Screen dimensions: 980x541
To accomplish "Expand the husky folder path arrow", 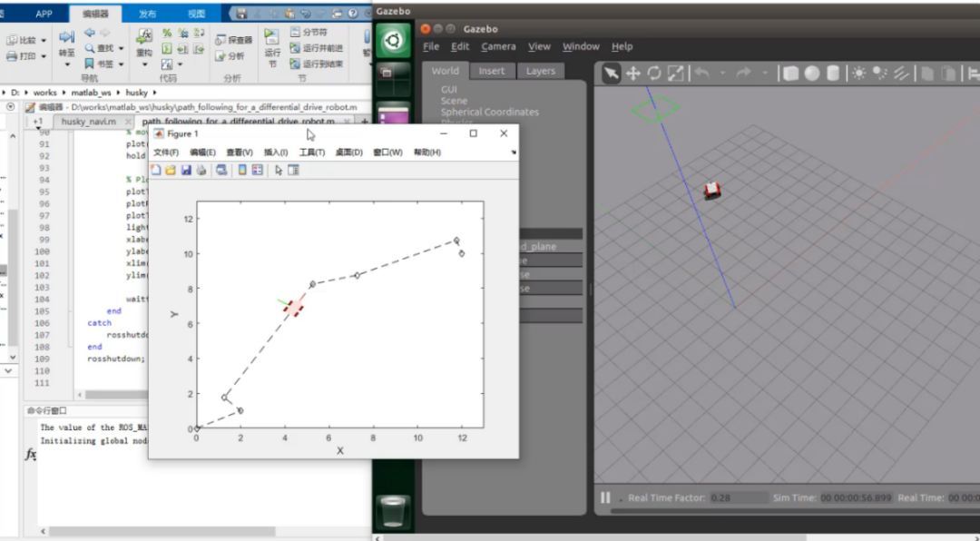I will 153,93.
